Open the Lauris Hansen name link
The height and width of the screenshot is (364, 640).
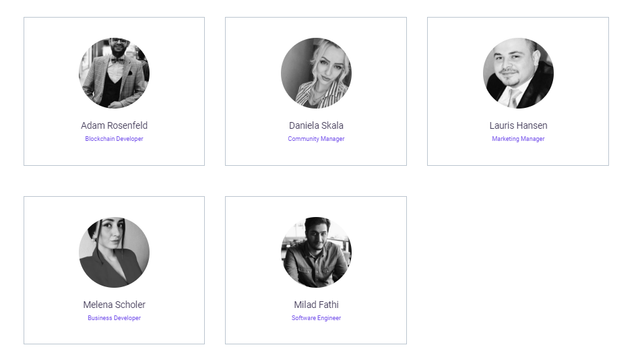[x=518, y=125]
